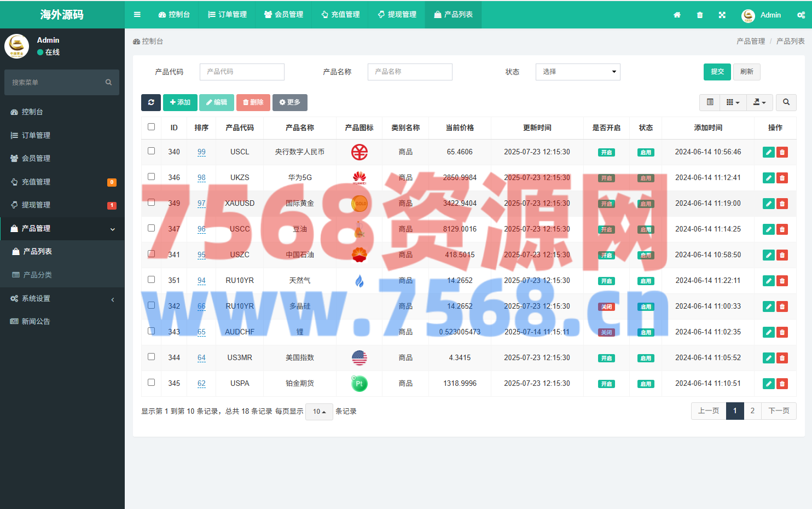Open the page size dropdown showing 10
Image resolution: width=812 pixels, height=509 pixels.
click(318, 412)
